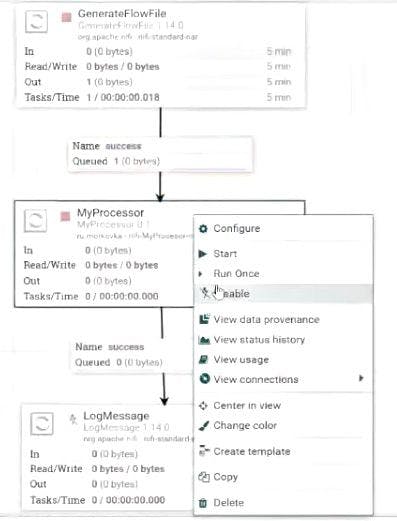Click the Copy icon in context menu
This screenshot has width=397, height=521.
[x=204, y=477]
